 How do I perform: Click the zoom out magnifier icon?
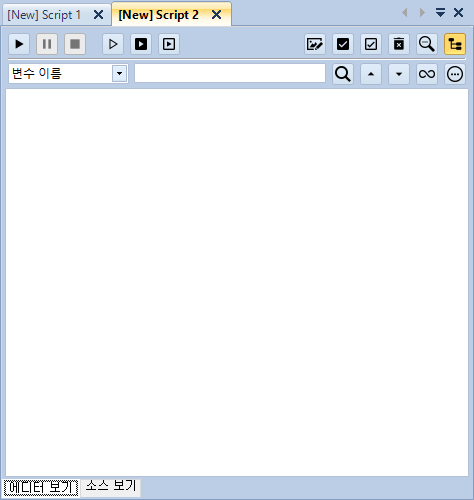click(427, 44)
